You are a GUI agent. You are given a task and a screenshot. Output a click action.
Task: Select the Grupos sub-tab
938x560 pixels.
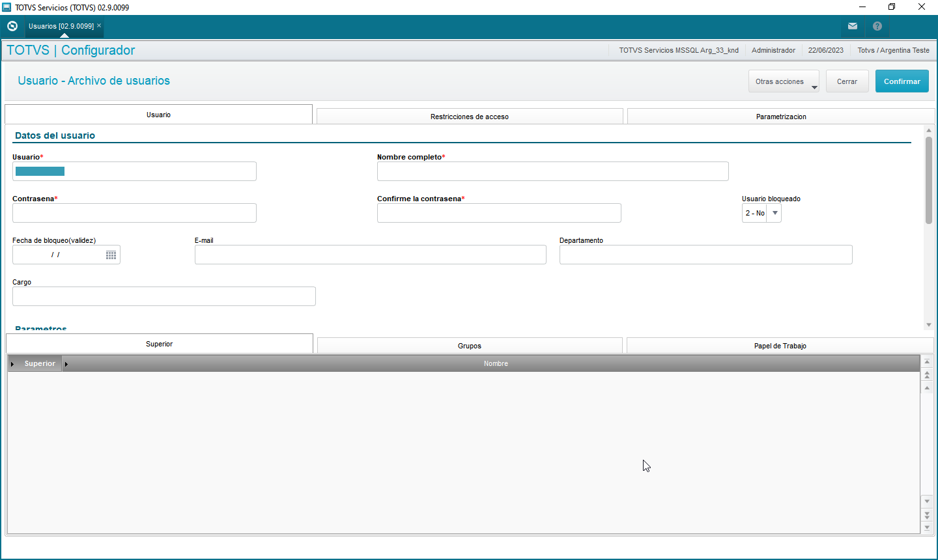pos(470,346)
